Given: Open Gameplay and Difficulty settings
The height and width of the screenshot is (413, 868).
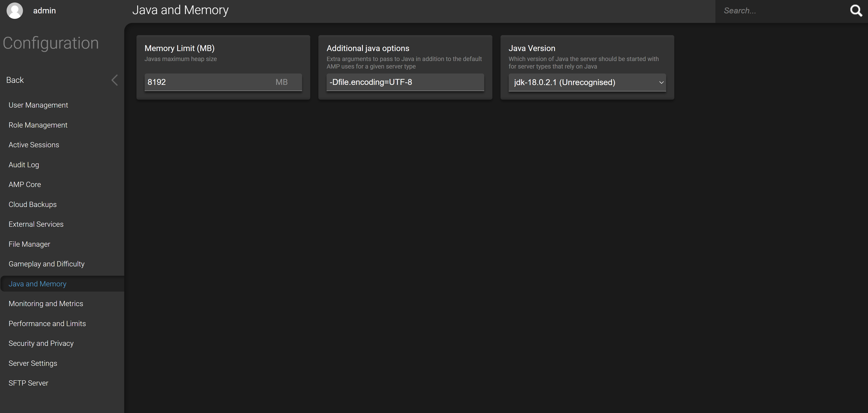Looking at the screenshot, I should click(x=62, y=264).
